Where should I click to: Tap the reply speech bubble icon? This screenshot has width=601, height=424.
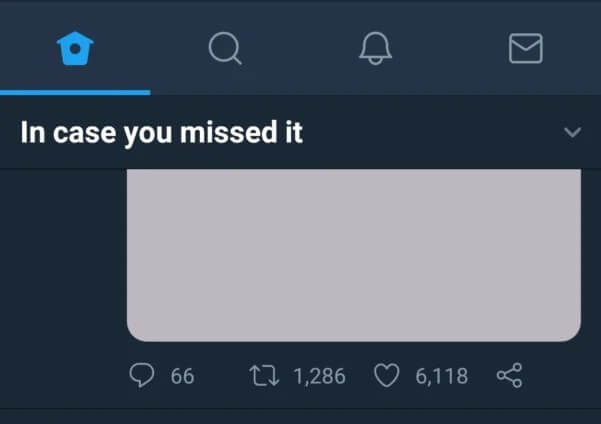[142, 375]
